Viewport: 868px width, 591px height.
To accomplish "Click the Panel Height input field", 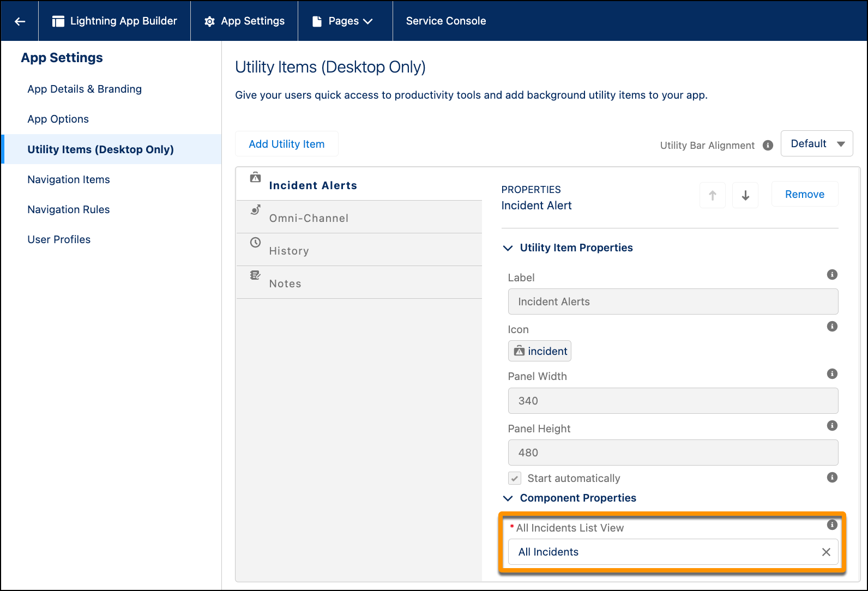I will pyautogui.click(x=673, y=453).
